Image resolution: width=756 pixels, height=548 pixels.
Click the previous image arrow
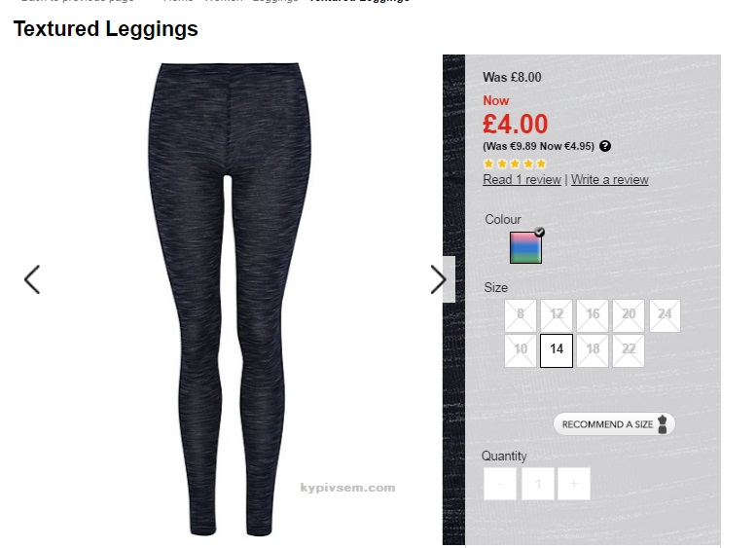[x=32, y=279]
